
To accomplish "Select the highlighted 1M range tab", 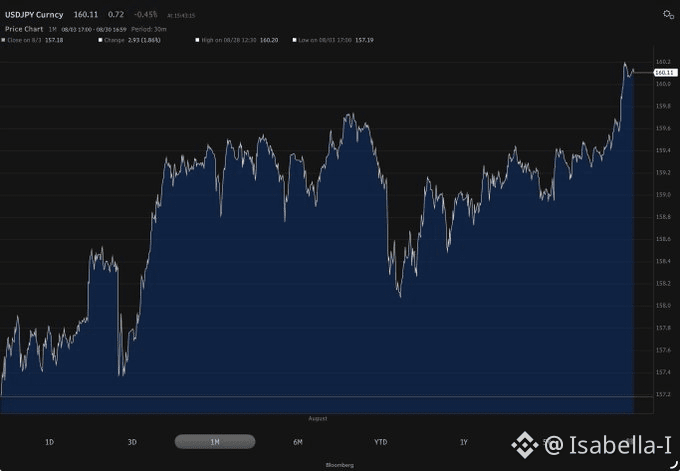I will point(215,442).
